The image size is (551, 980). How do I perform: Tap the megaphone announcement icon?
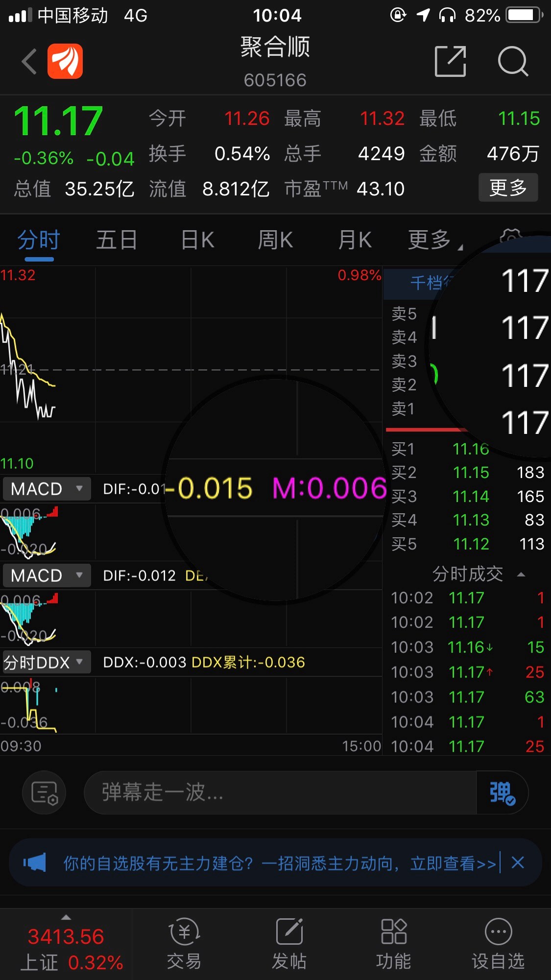35,862
